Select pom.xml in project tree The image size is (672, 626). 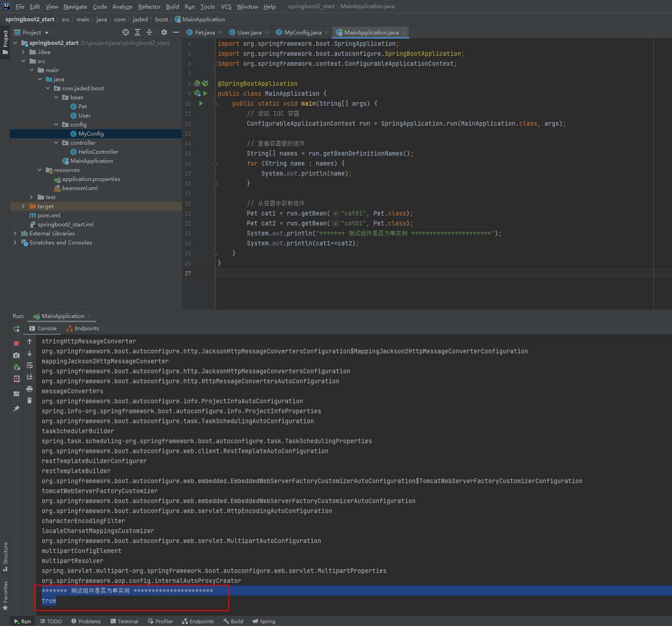[x=49, y=215]
